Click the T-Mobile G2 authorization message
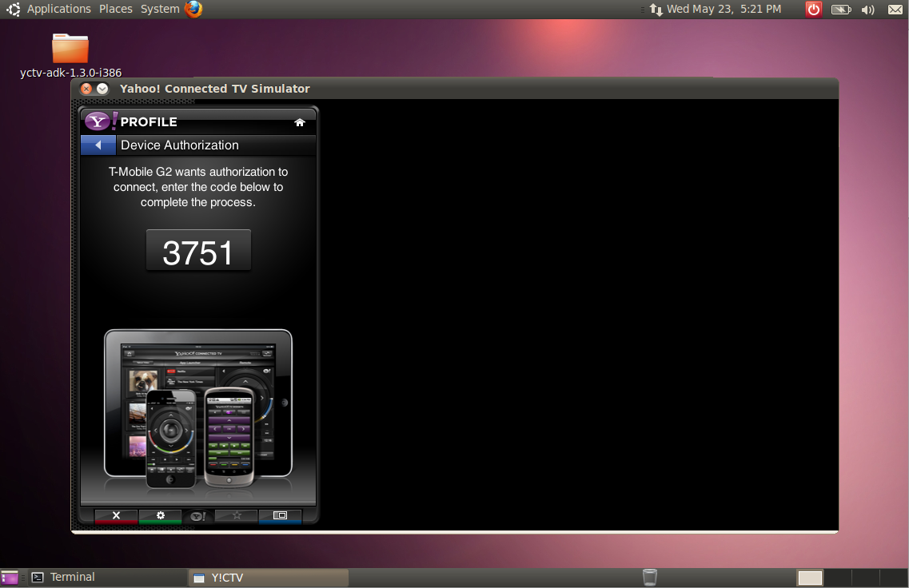 click(x=198, y=187)
